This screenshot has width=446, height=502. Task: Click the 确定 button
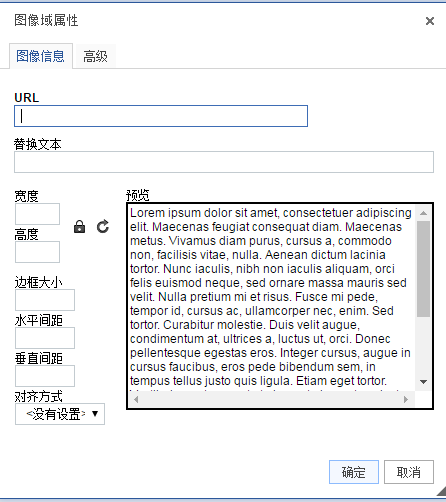point(354,472)
